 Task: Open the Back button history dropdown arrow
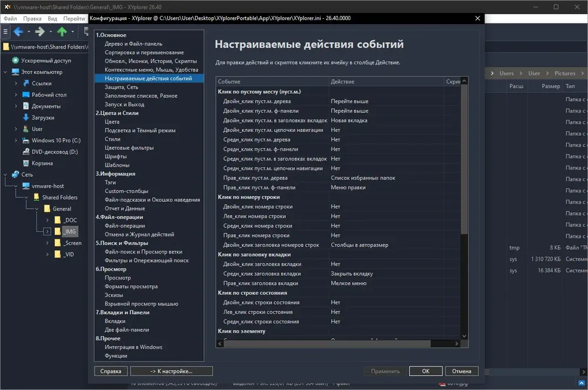tap(29, 32)
